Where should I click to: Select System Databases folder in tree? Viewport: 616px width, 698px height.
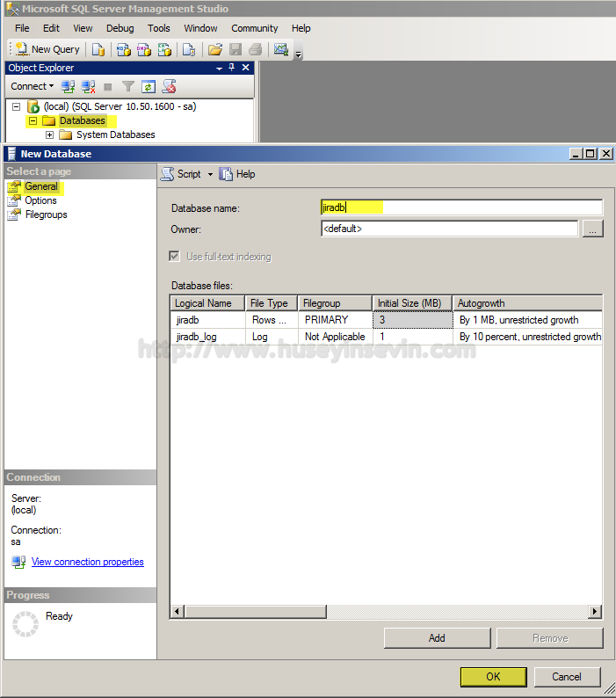[x=116, y=135]
